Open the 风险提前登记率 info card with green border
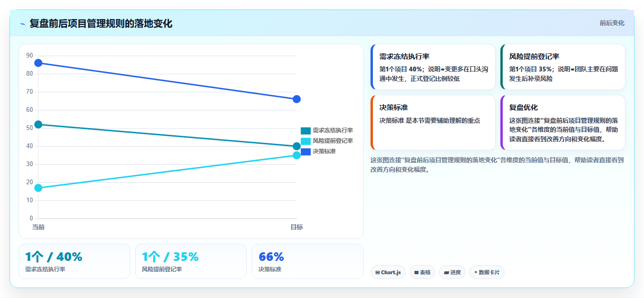 pos(563,67)
